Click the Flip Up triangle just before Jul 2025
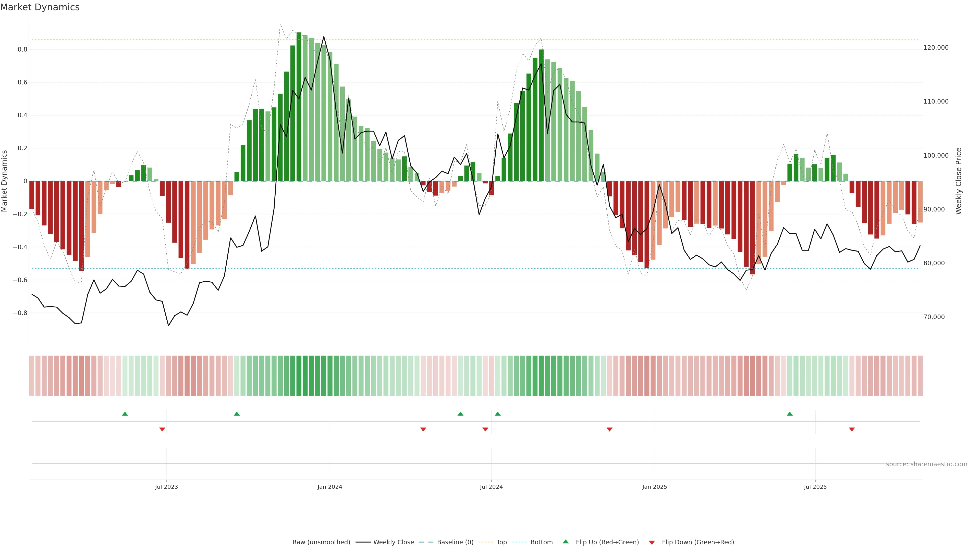Image resolution: width=980 pixels, height=551 pixels. click(790, 414)
